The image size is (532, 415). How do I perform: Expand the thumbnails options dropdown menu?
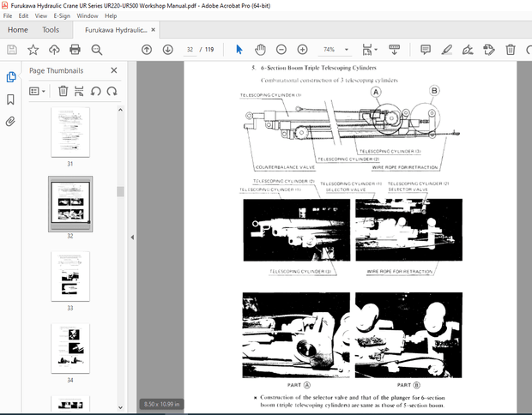pyautogui.click(x=37, y=91)
